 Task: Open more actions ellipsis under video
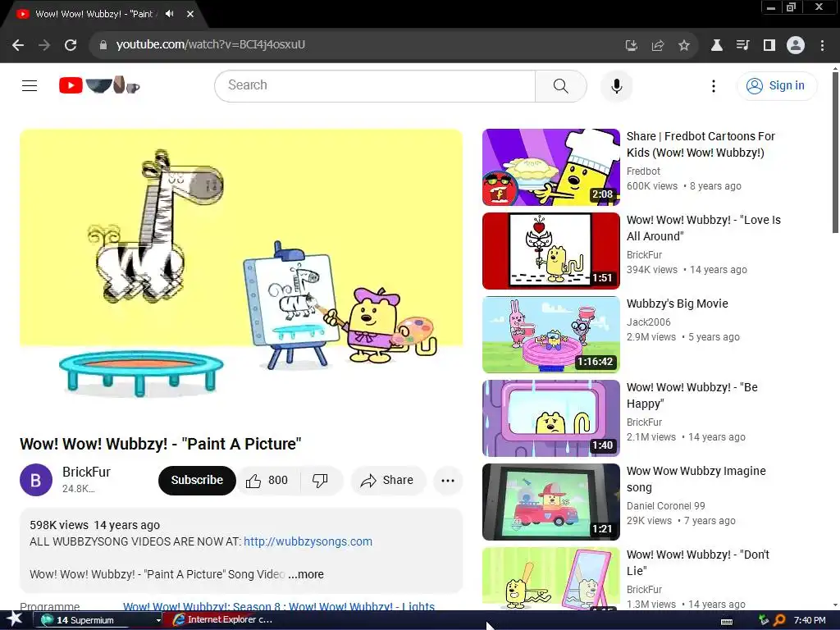(x=448, y=481)
